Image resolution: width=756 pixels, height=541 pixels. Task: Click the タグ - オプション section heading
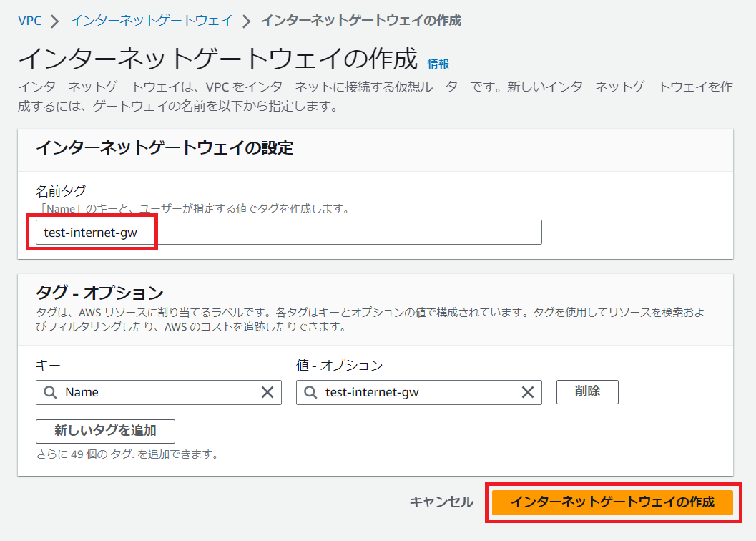99,293
